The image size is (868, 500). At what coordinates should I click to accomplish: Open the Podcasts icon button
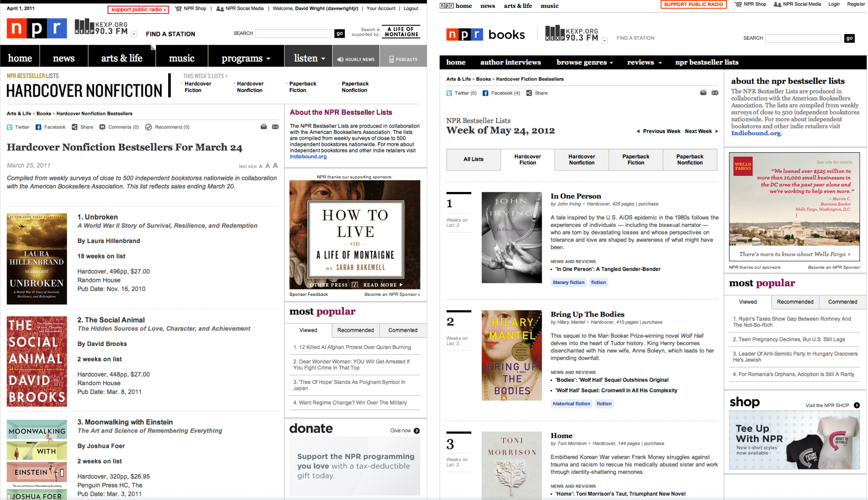(x=391, y=59)
